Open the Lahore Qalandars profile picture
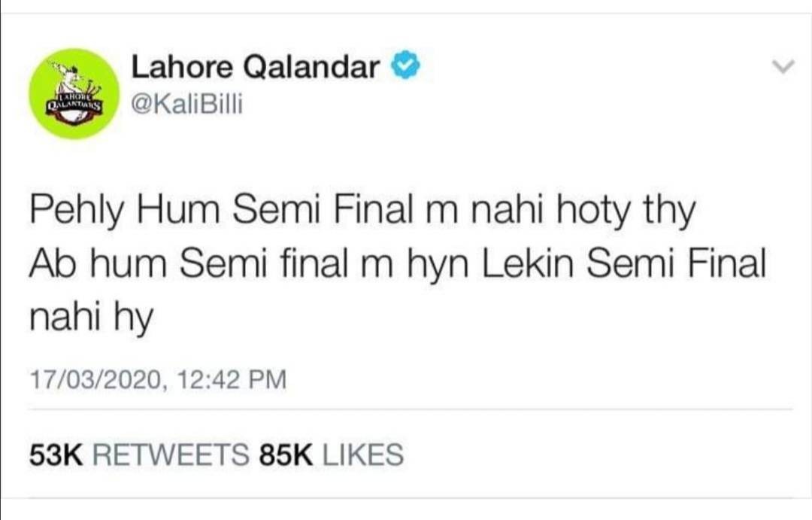This screenshot has width=812, height=520. [74, 93]
